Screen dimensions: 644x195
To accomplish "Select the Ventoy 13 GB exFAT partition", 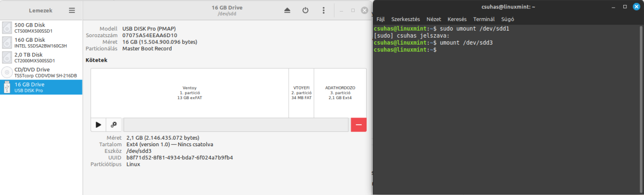I will pyautogui.click(x=190, y=92).
